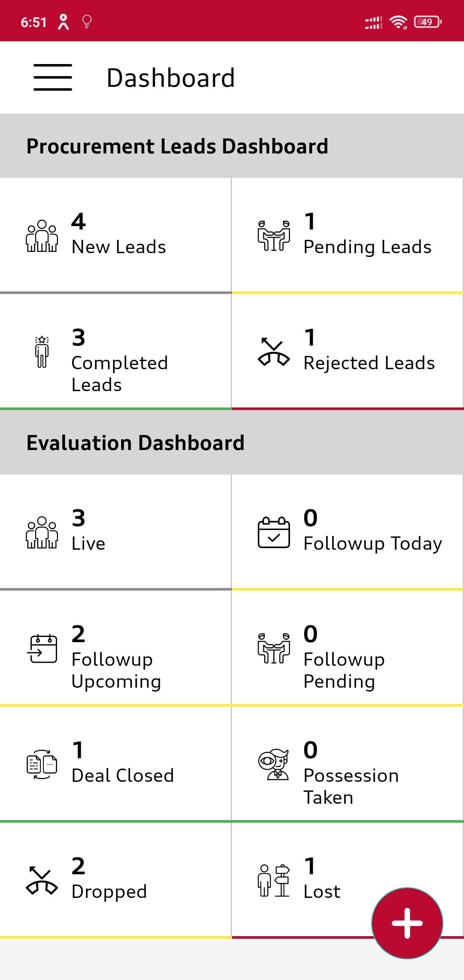The image size is (464, 980).
Task: Tap the Followup Upcoming calendar arrow icon
Action: [42, 649]
